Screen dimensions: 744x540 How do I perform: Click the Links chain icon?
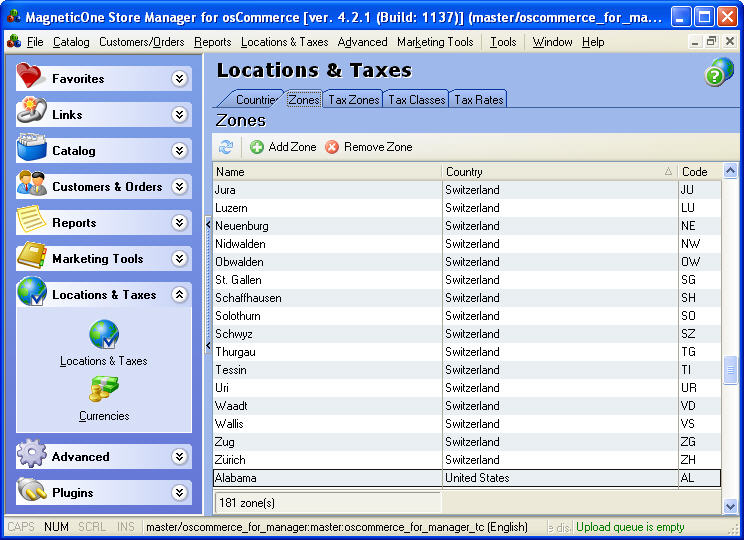31,112
